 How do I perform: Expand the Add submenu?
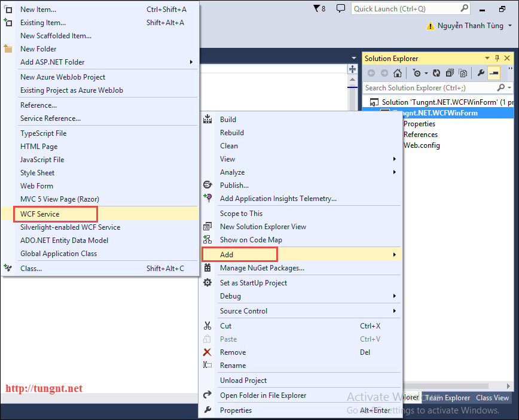click(x=301, y=254)
